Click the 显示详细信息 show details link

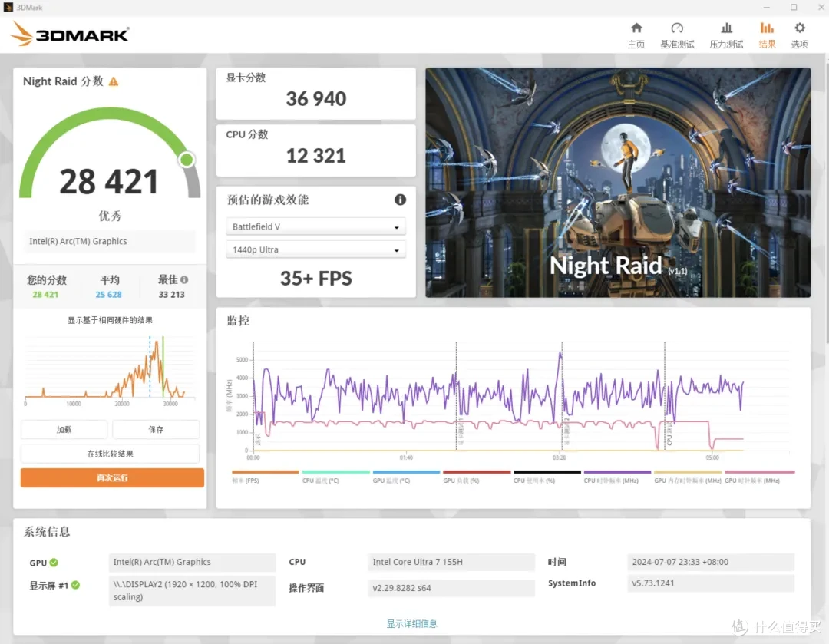[411, 623]
